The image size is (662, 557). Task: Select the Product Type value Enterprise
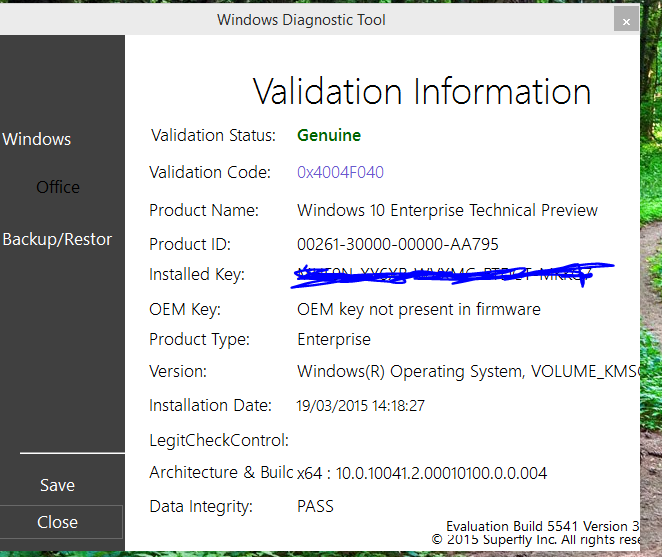tap(334, 340)
